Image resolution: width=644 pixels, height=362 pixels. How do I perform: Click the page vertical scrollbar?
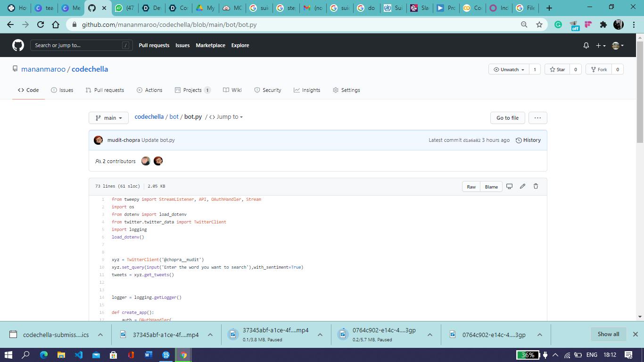(x=640, y=92)
